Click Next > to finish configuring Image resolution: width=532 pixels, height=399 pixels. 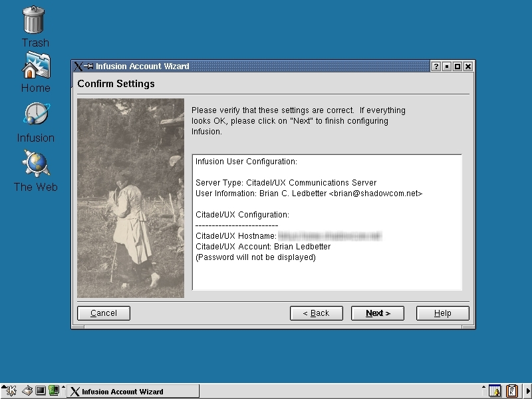tap(378, 313)
